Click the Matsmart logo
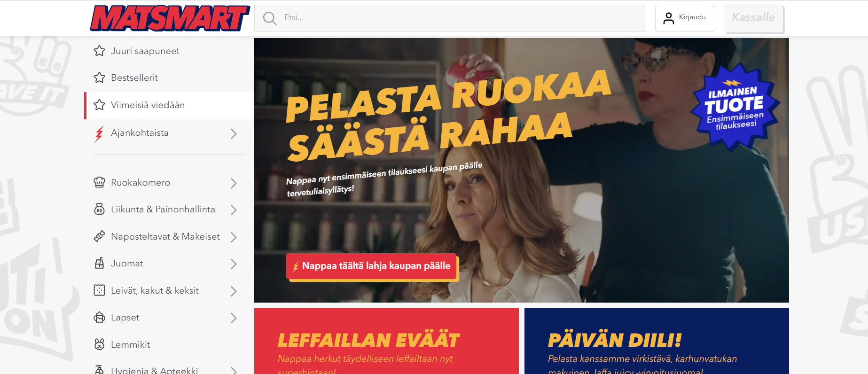Screen dimensions: 868x374 (x=170, y=18)
